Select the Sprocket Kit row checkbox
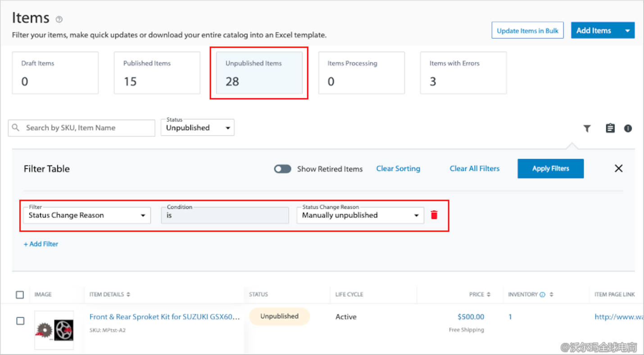644x355 pixels. (x=20, y=321)
